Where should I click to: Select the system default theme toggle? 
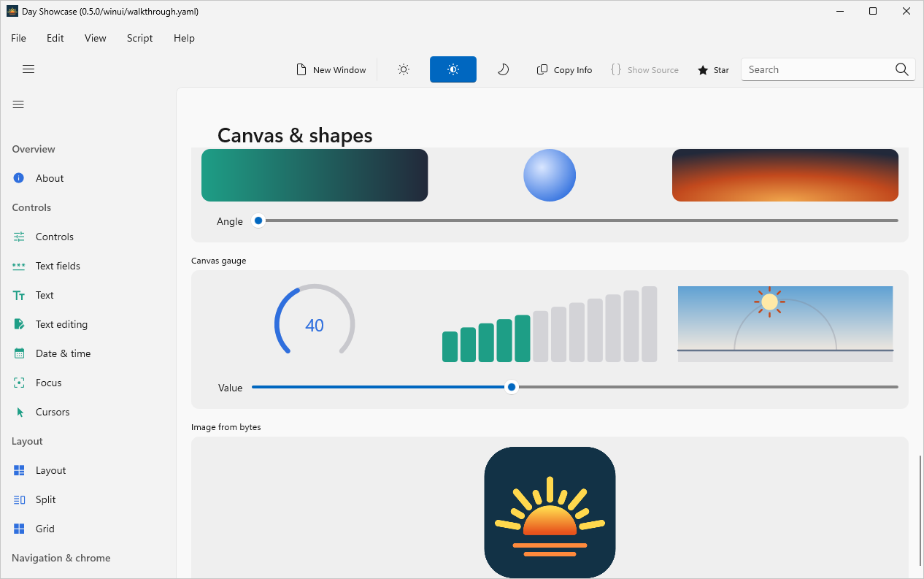click(x=453, y=69)
